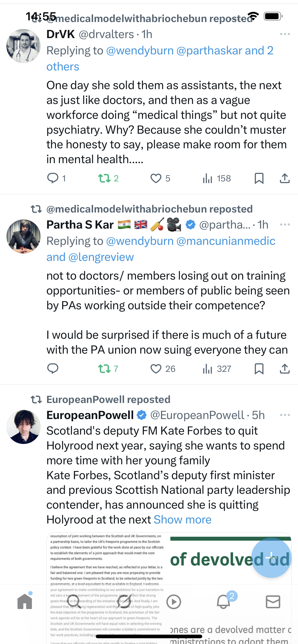Like DrVK's tweet
This screenshot has width=298, height=644.
click(x=156, y=178)
